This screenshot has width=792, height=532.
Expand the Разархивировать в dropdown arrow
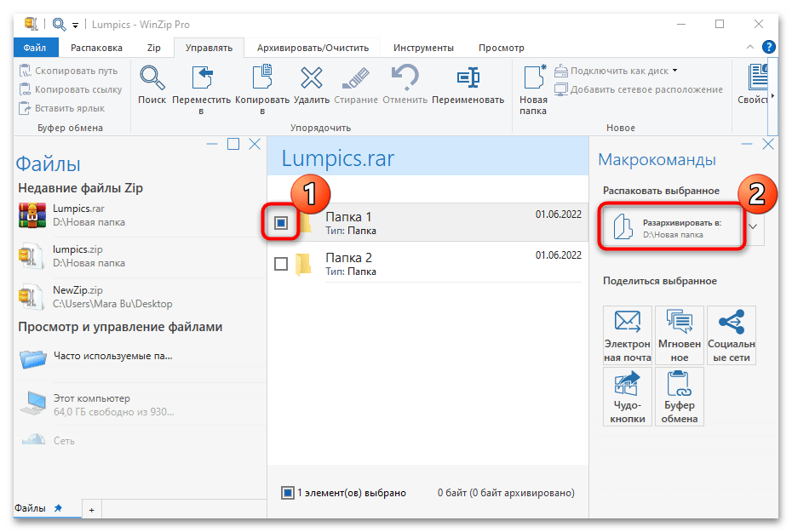tap(753, 226)
